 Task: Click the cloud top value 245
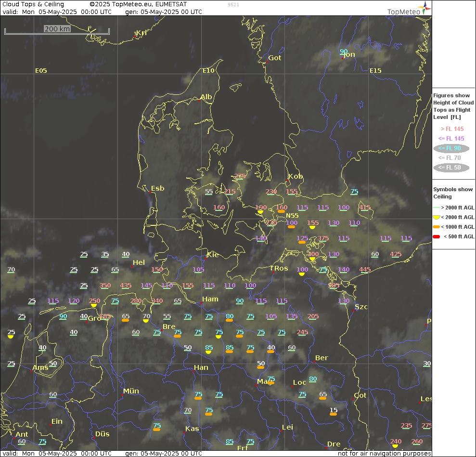pos(302,332)
